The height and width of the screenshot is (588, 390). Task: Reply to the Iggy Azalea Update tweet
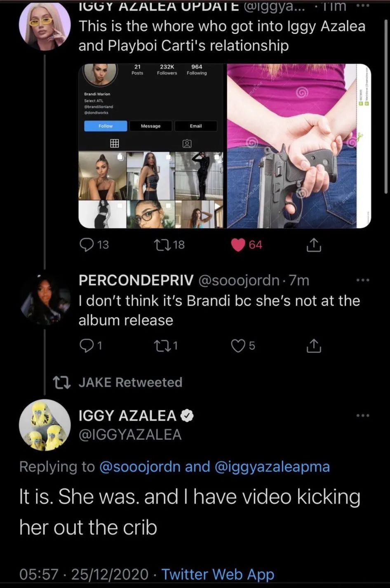(x=87, y=245)
